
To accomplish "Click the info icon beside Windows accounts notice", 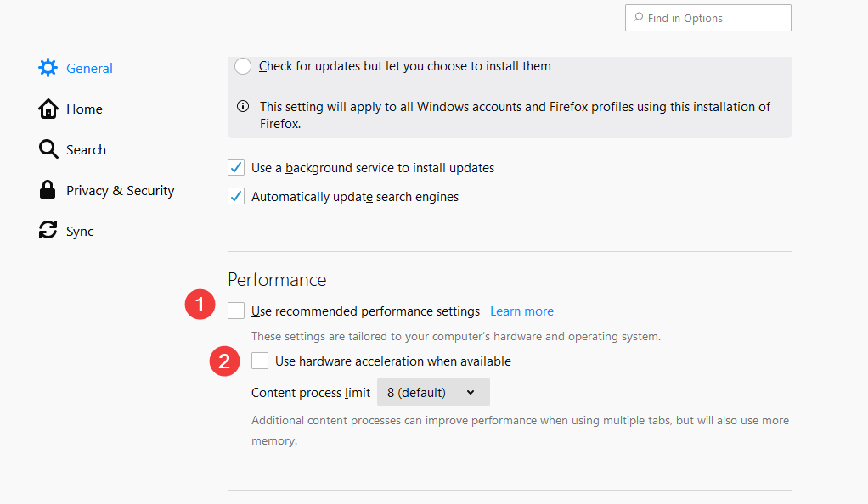I will (x=243, y=106).
